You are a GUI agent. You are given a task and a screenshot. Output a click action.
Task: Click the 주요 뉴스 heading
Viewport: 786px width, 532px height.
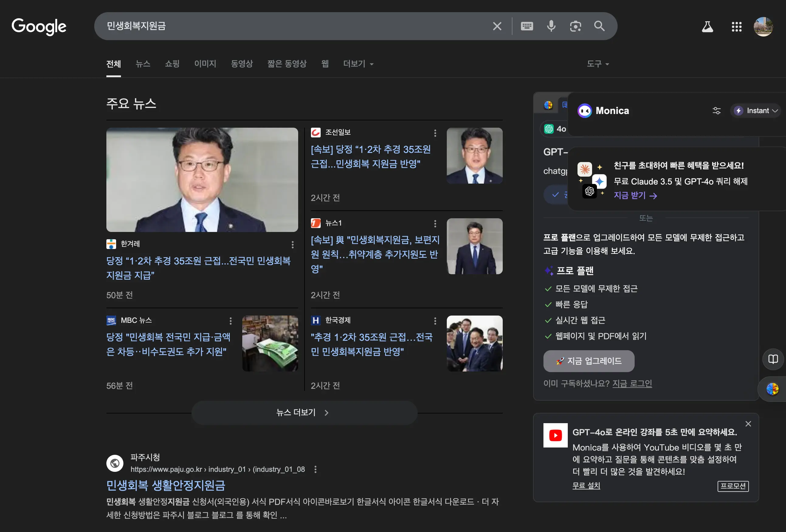point(131,103)
